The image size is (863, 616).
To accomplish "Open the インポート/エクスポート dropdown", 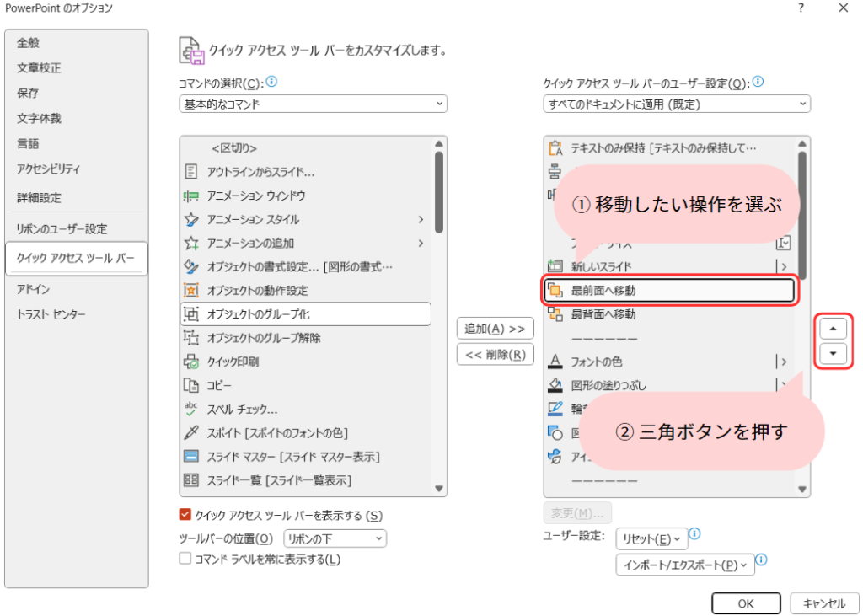I will [x=685, y=565].
